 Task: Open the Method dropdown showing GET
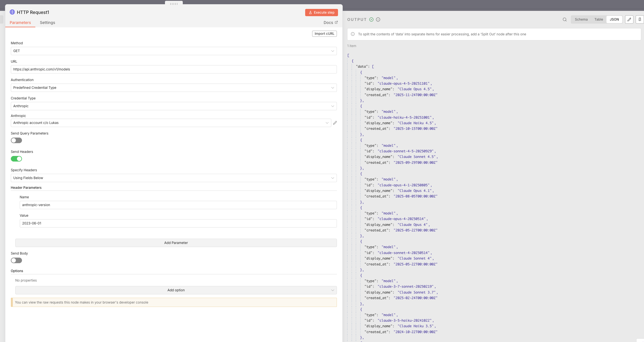pos(174,51)
